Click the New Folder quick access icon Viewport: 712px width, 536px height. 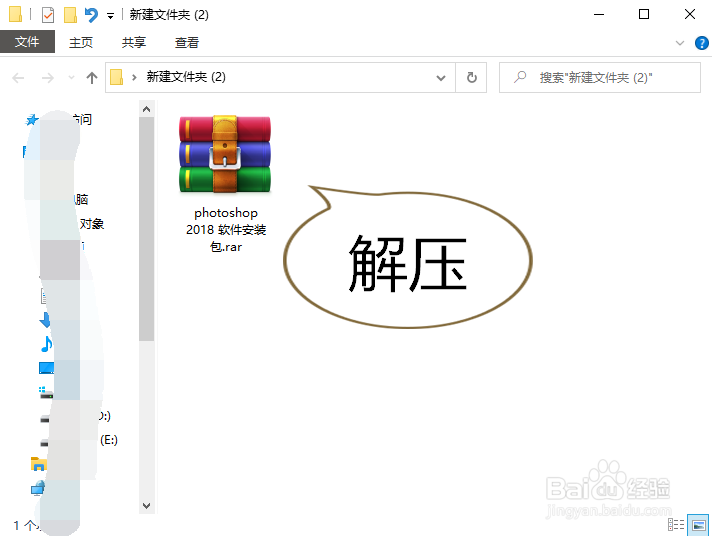[x=70, y=15]
